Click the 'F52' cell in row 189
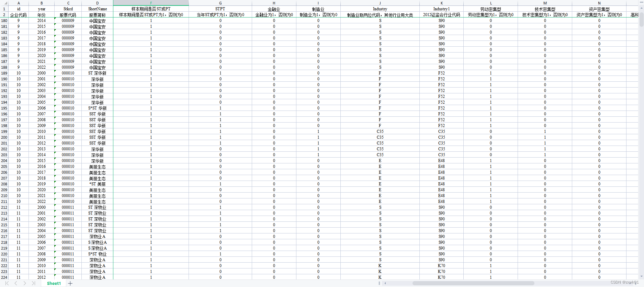Image resolution: width=644 pixels, height=287 pixels. (441, 73)
